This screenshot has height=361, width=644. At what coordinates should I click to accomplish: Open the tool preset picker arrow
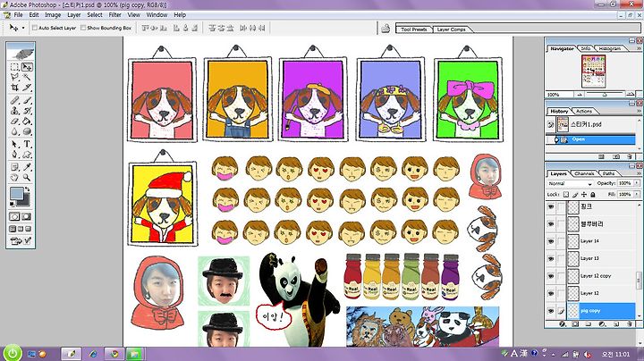coord(23,28)
